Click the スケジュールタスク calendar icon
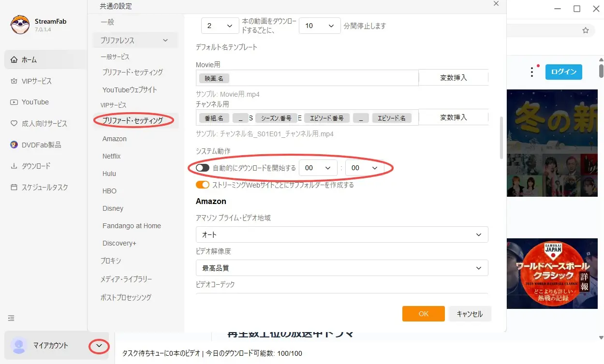This screenshot has width=604, height=364. (x=14, y=187)
